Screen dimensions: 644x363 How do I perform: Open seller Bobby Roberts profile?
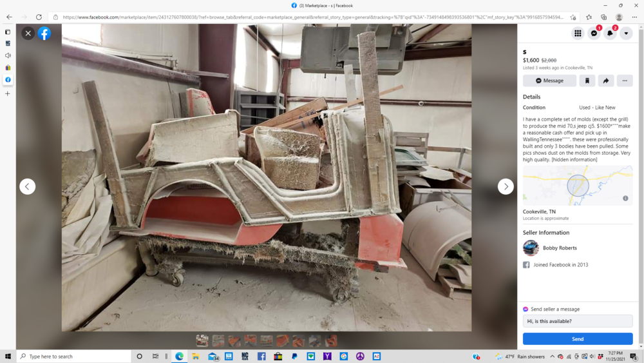click(x=559, y=248)
